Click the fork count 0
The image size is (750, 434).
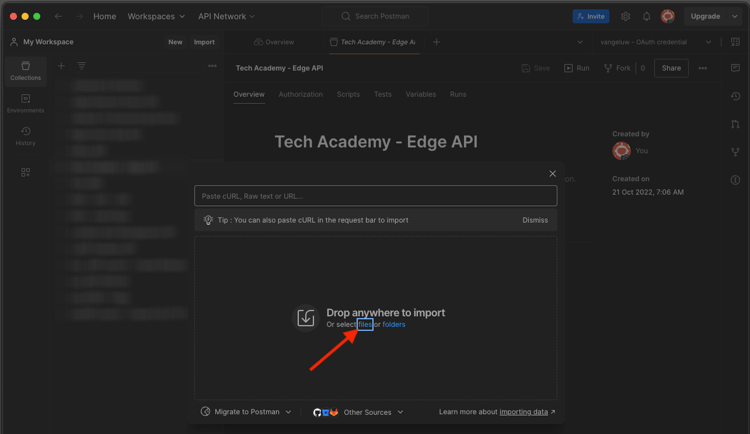(642, 68)
